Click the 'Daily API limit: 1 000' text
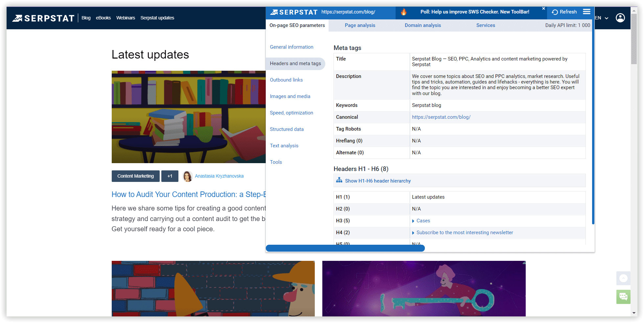 (567, 25)
